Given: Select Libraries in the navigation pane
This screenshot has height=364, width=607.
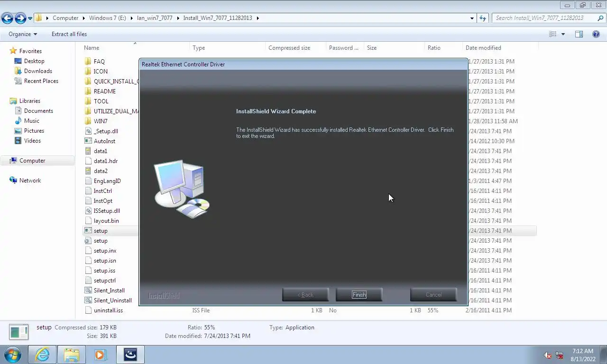Looking at the screenshot, I should (29, 101).
